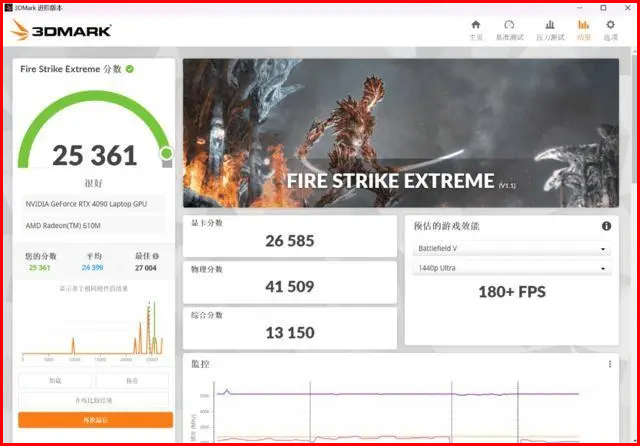Screen dimensions: 640x446
Task: Open the Options tab with the gear icon
Action: [x=611, y=30]
